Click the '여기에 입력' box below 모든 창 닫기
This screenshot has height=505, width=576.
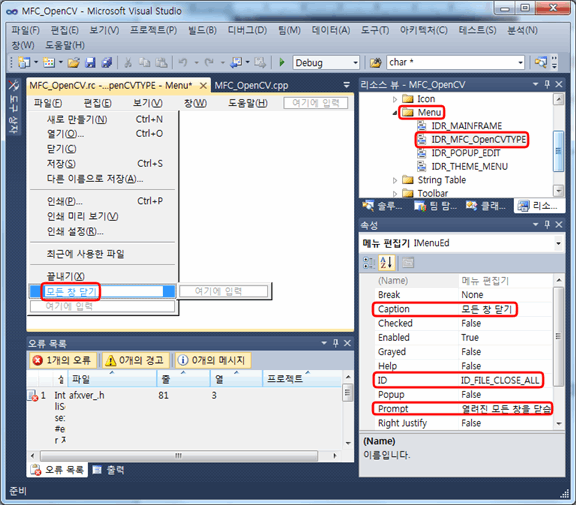coord(102,306)
